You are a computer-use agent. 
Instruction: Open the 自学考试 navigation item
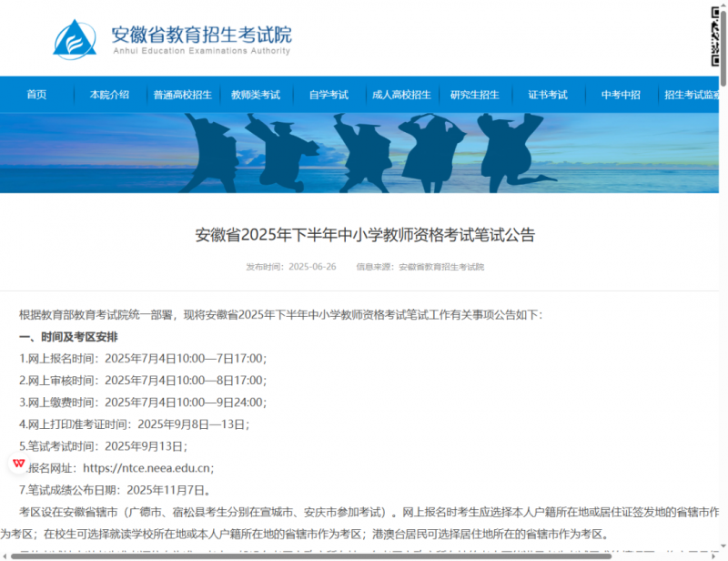[x=329, y=95]
